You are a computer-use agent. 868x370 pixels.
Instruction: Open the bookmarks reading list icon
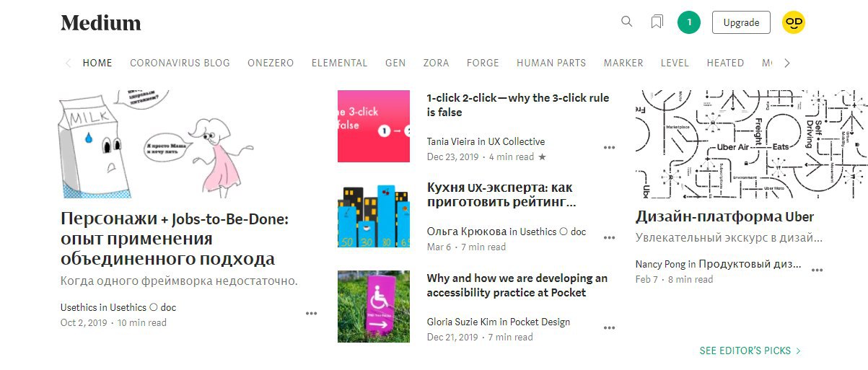[657, 22]
